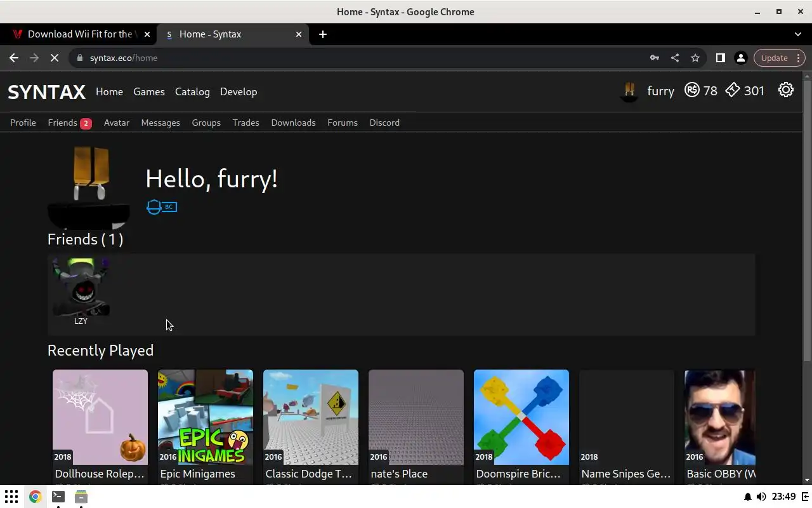
Task: Go to the Avatar page
Action: click(x=117, y=123)
